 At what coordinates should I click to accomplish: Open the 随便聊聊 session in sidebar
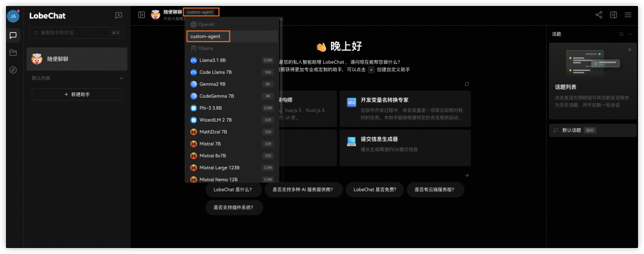[x=77, y=59]
